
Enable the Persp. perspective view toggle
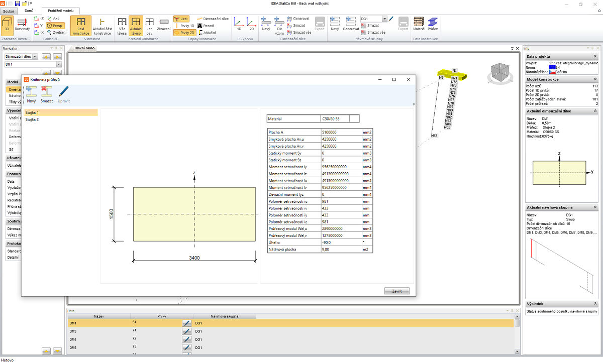click(55, 25)
